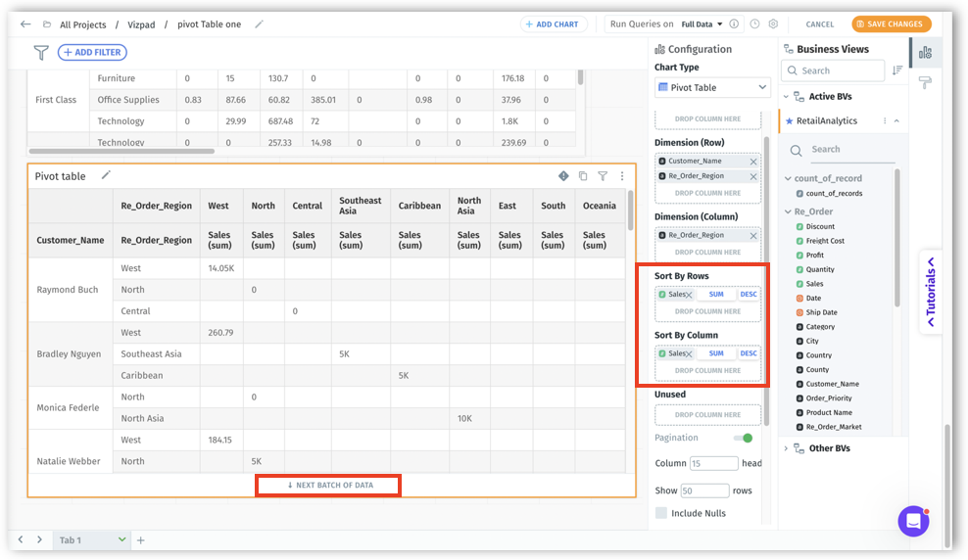The width and height of the screenshot is (968, 560).
Task: Switch to Tab 1 at the bottom
Action: (71, 540)
